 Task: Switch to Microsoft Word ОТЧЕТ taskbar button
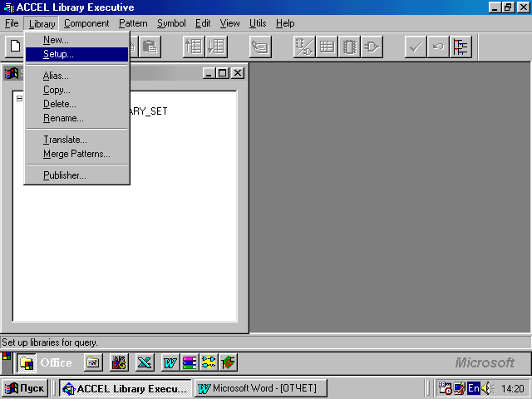260,388
